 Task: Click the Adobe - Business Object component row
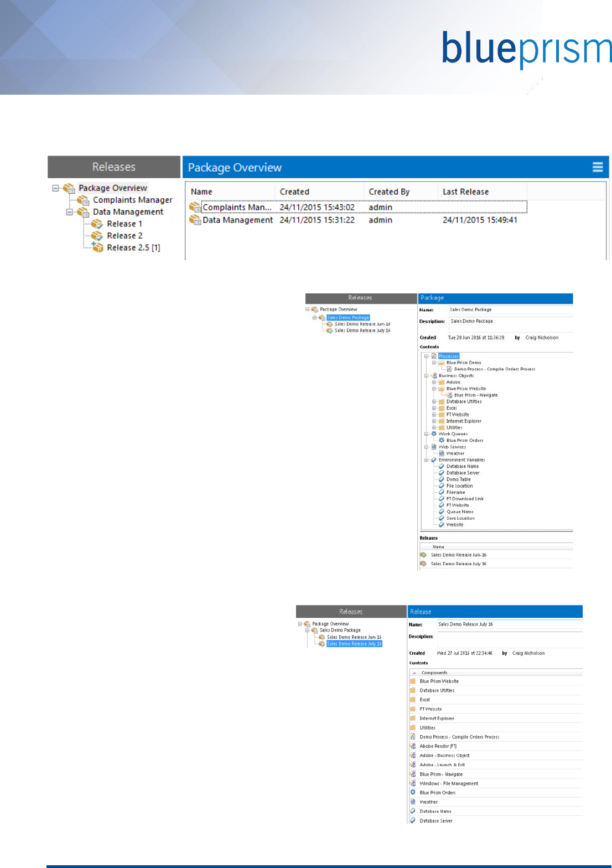click(496, 755)
